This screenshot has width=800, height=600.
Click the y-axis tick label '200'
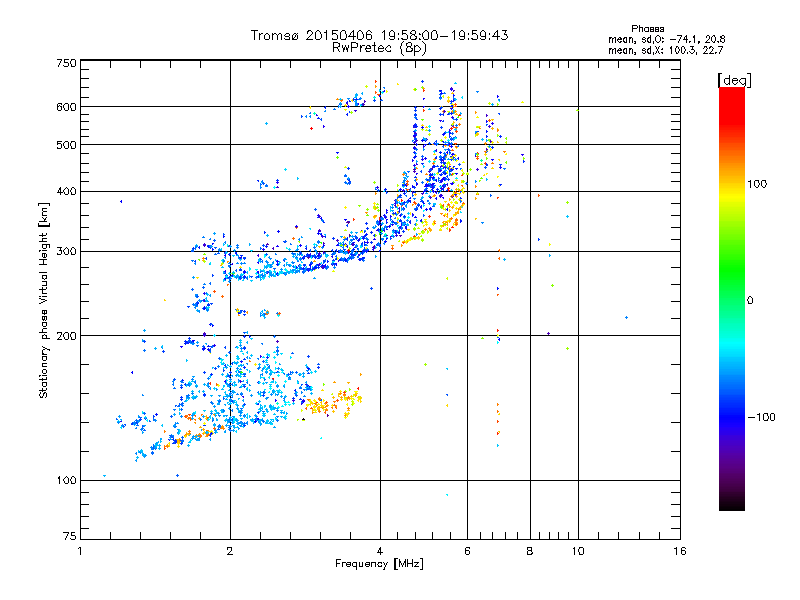[x=66, y=336]
